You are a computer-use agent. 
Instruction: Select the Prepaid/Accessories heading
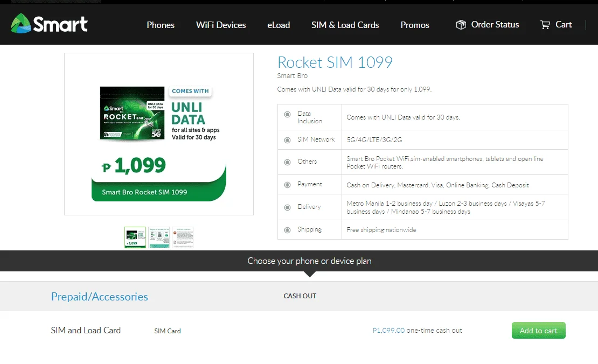coord(100,297)
